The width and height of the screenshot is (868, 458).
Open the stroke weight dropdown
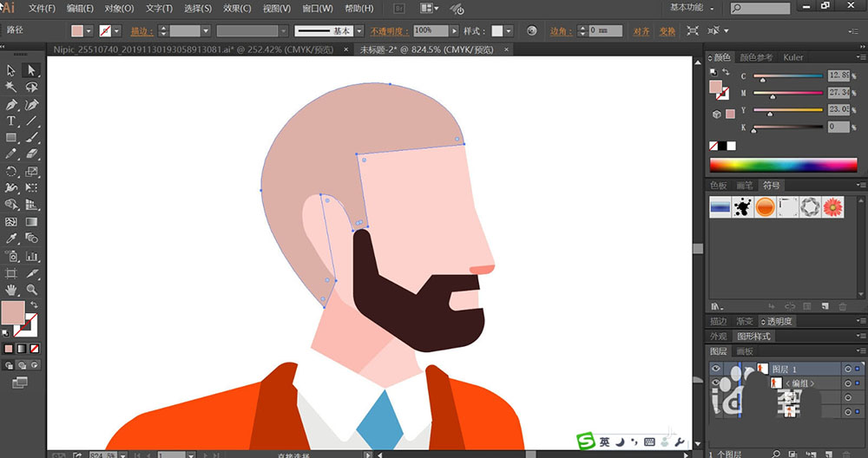pos(206,31)
